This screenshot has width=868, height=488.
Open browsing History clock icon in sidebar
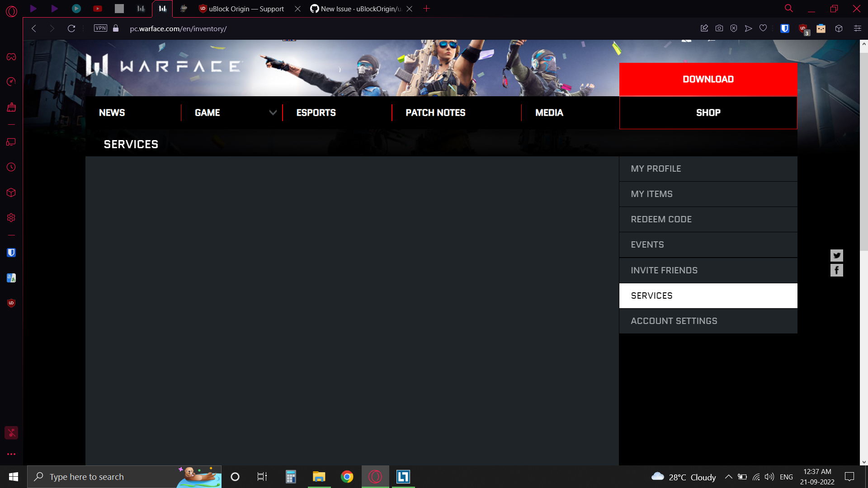point(11,166)
